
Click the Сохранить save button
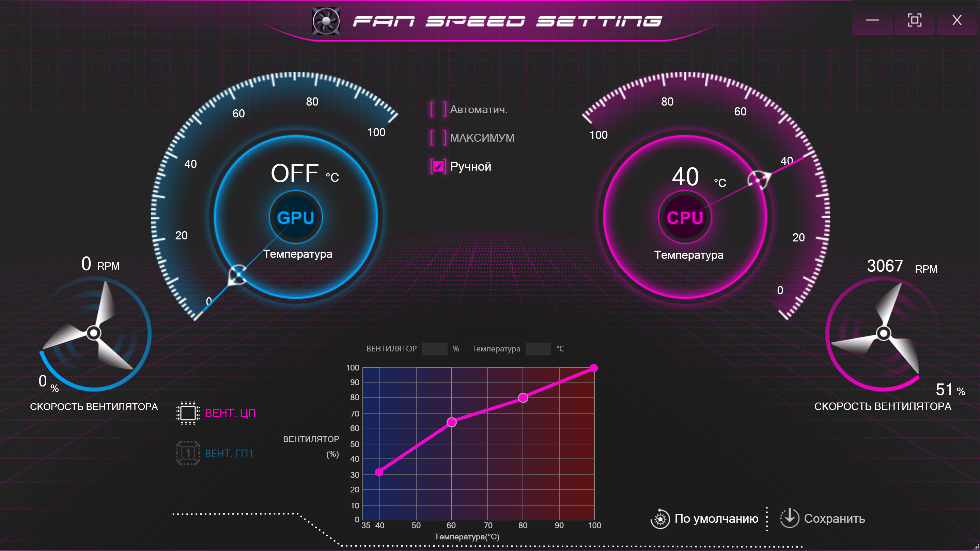click(x=834, y=519)
